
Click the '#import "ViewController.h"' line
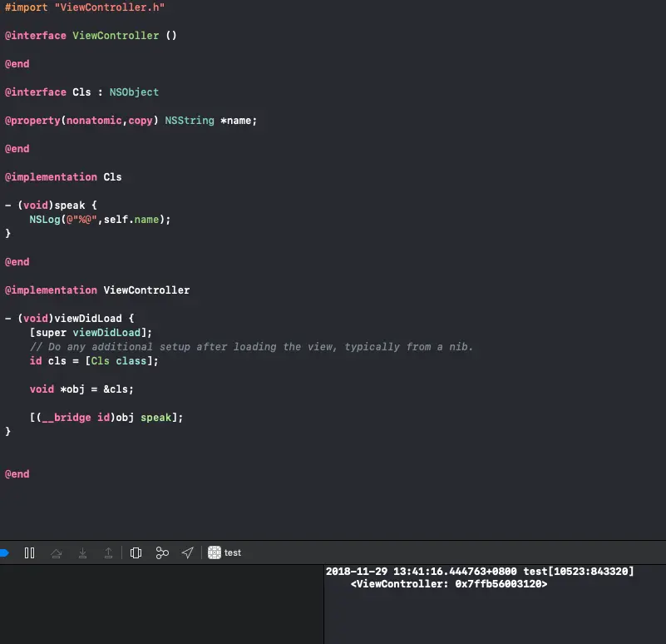[x=85, y=7]
